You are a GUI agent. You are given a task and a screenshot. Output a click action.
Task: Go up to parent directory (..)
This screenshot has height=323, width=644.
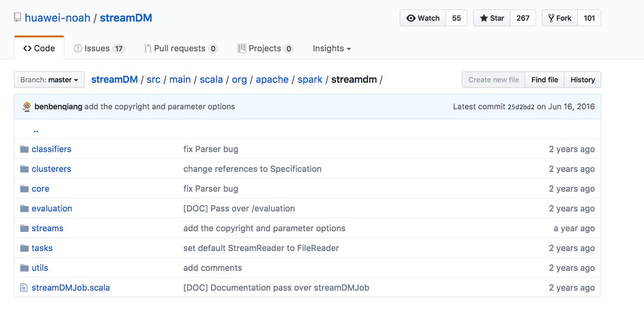click(35, 130)
